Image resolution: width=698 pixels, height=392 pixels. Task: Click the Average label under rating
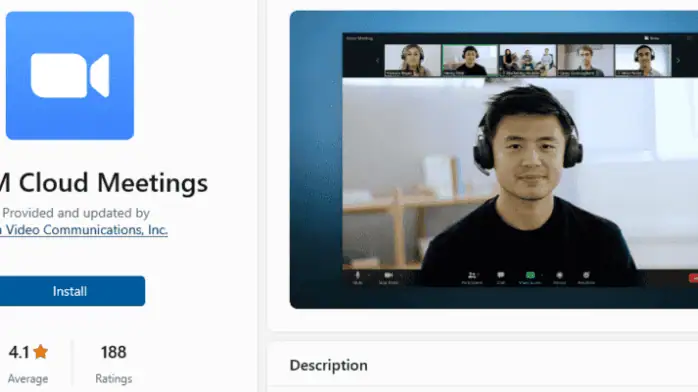click(x=28, y=379)
